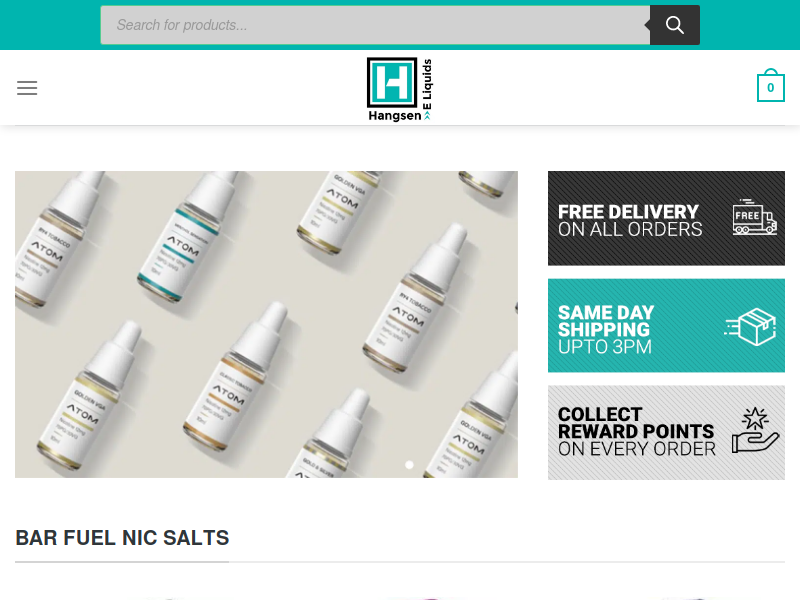800x600 pixels.
Task: Focus the Search for products field
Action: 375,25
